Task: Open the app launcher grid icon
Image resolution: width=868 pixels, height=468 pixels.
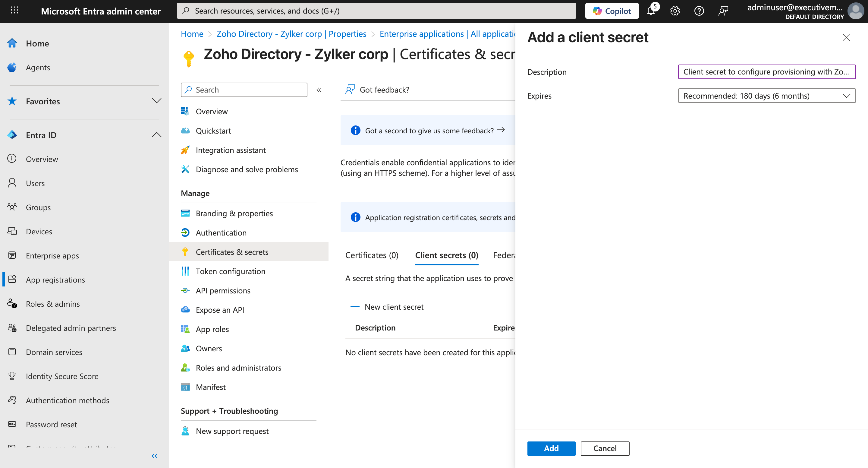Action: tap(14, 11)
